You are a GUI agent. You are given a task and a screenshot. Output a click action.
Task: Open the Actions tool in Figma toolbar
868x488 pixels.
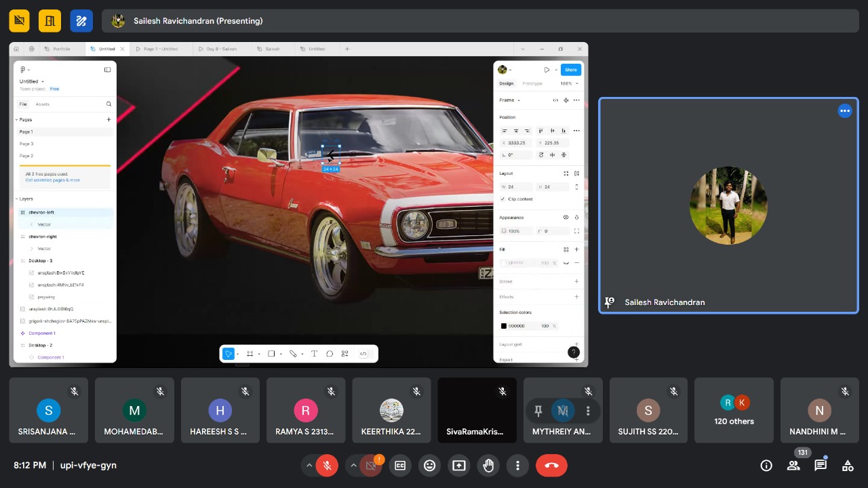tap(345, 354)
